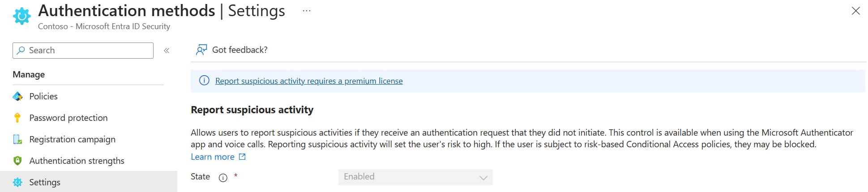The height and width of the screenshot is (192, 868).
Task: Click the Password protection key icon
Action: [17, 118]
